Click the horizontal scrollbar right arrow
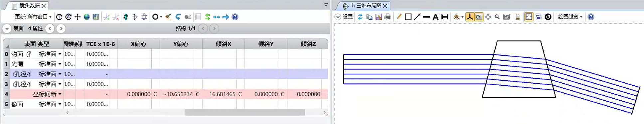This screenshot has width=644, height=124. tap(325, 113)
